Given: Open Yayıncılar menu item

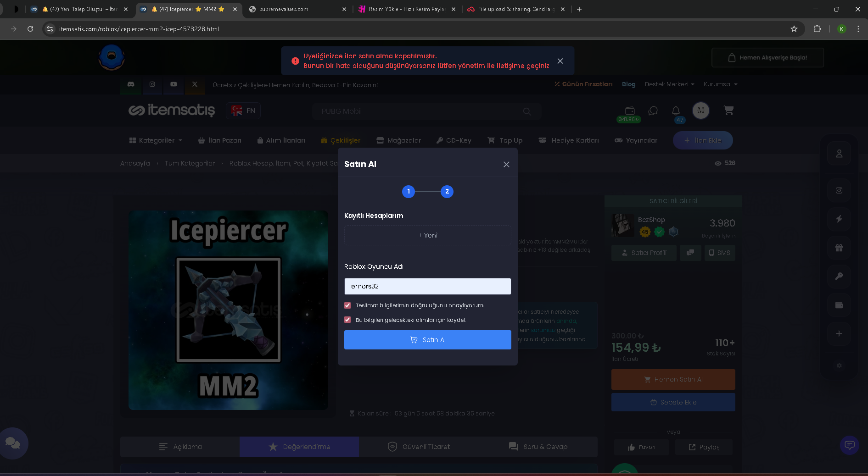Looking at the screenshot, I should [636, 140].
